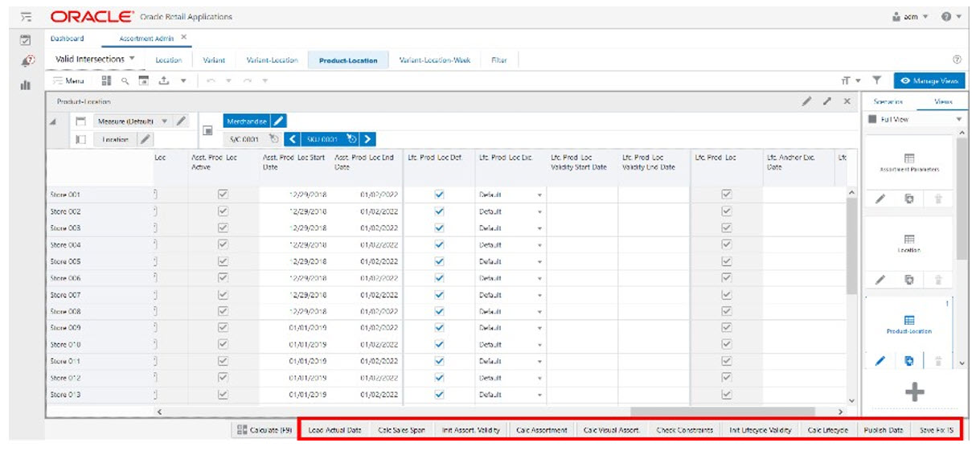Screen dimensions: 980x451
Task: Click the search magnifier icon in toolbar
Action: click(x=125, y=81)
